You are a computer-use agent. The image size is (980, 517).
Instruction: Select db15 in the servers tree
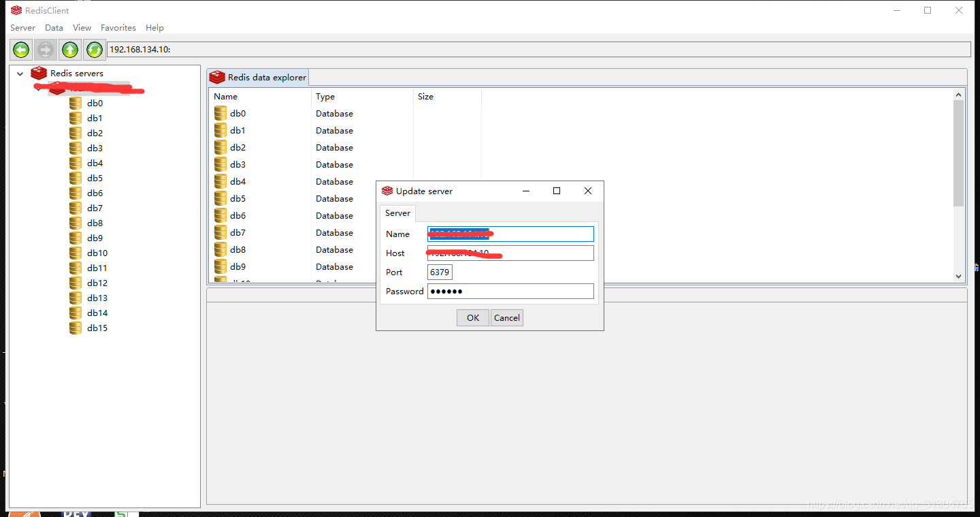tap(97, 328)
